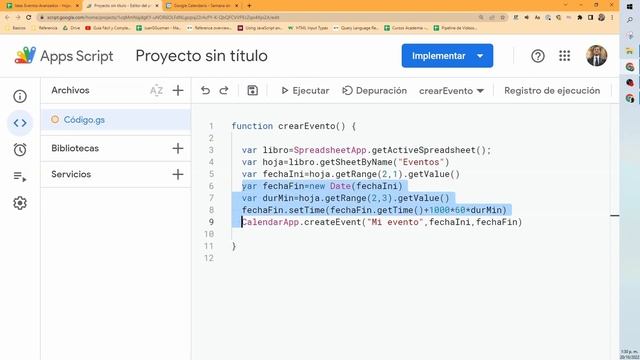The width and height of the screenshot is (640, 360).
Task: Open the Reference overview bookmark
Action: (x=209, y=28)
